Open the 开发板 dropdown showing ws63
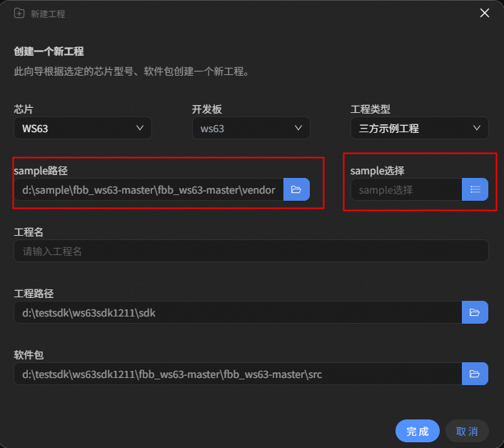 click(251, 129)
